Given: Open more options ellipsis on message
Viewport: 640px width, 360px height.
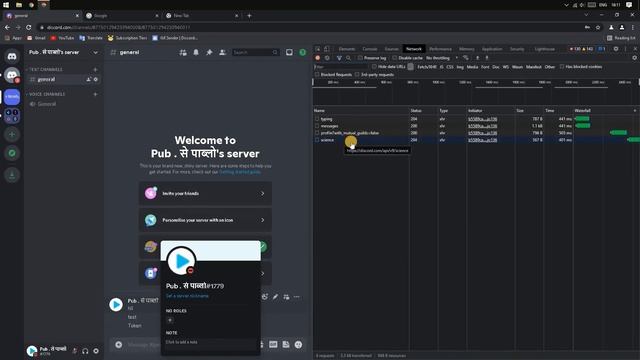Looking at the screenshot, I should [297, 297].
